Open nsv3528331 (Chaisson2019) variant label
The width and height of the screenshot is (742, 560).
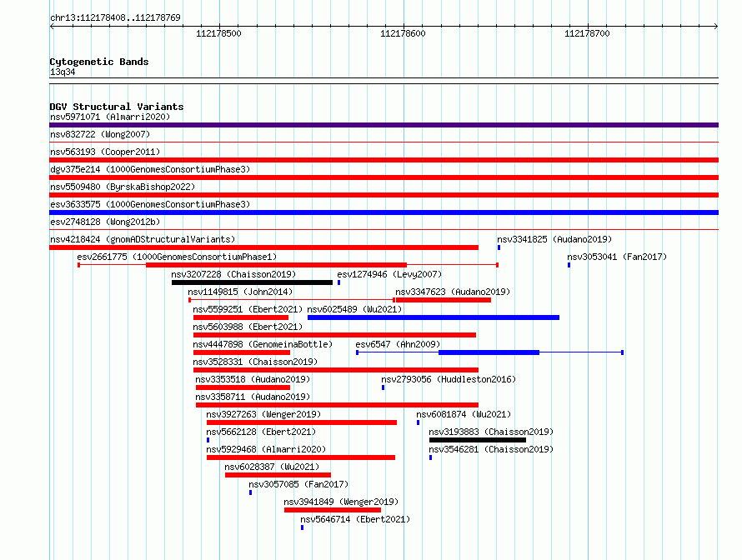pos(255,362)
